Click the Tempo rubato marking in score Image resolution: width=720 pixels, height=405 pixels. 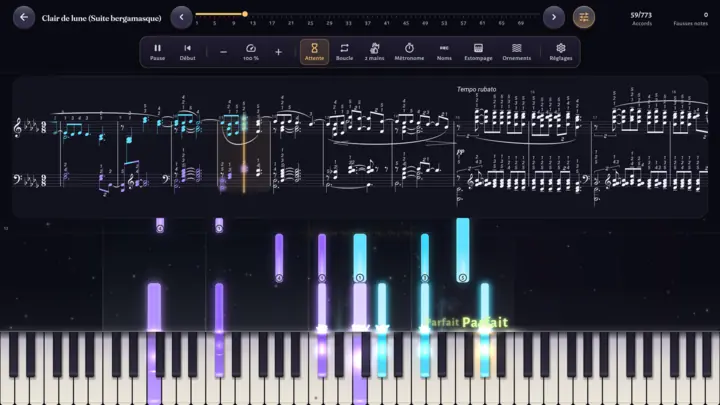tap(476, 89)
